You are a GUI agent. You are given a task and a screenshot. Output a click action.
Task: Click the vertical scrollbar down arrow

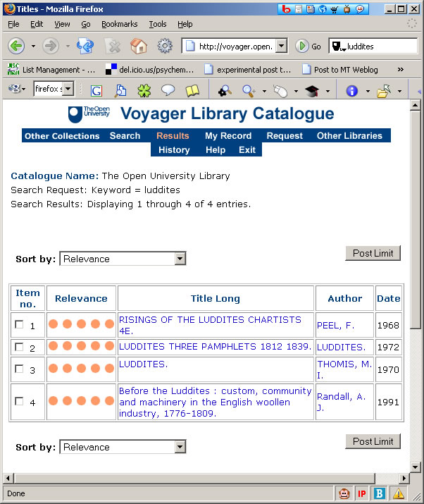tap(416, 467)
